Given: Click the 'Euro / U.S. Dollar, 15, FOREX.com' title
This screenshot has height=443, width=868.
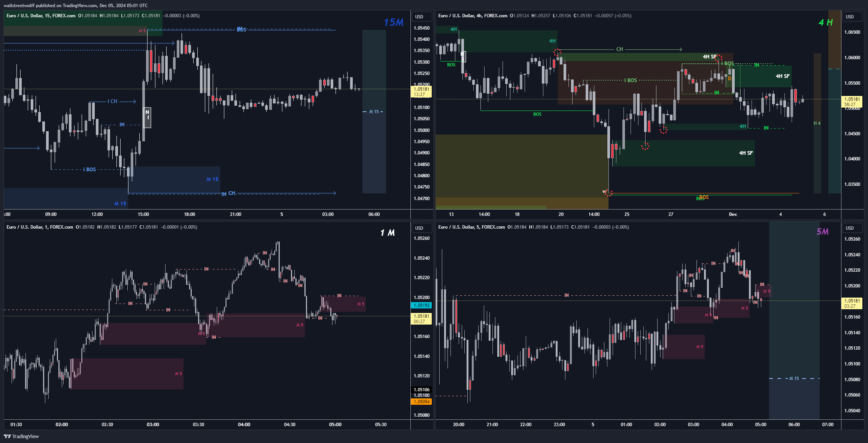Looking at the screenshot, I should point(41,16).
